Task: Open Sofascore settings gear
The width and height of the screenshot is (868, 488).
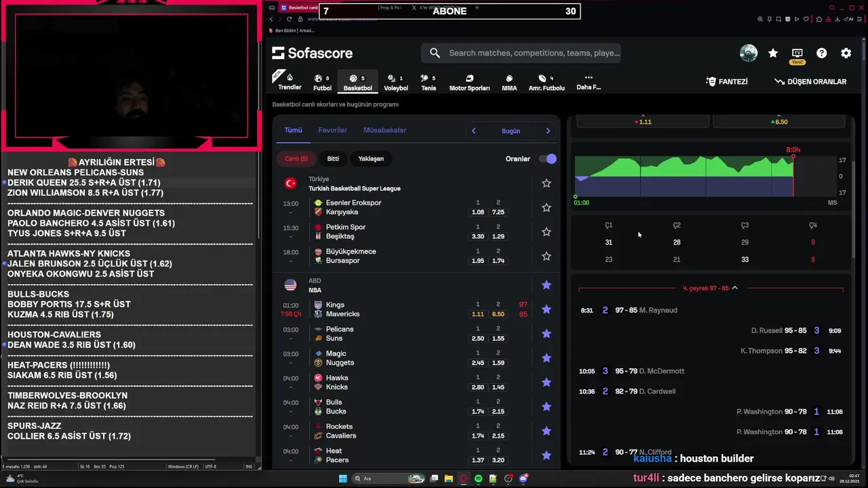Action: (x=846, y=53)
